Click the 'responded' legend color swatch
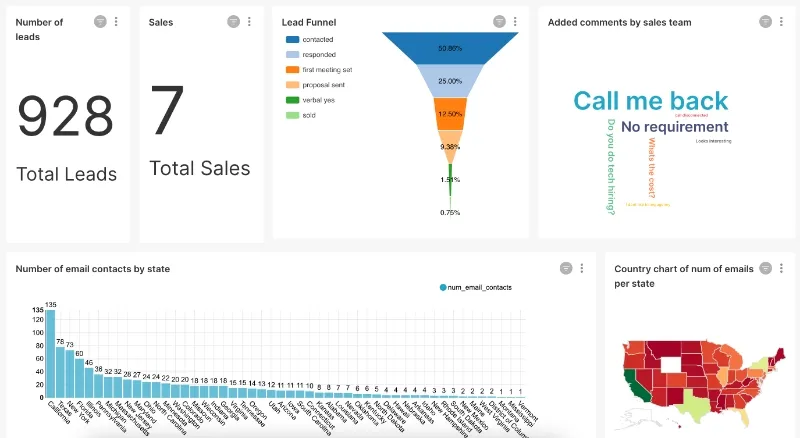 point(292,54)
